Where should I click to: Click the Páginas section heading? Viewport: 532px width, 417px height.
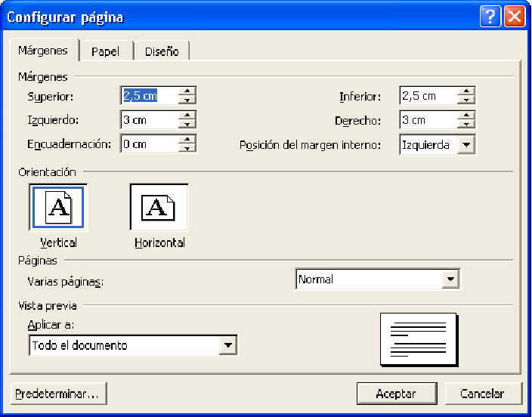click(38, 261)
